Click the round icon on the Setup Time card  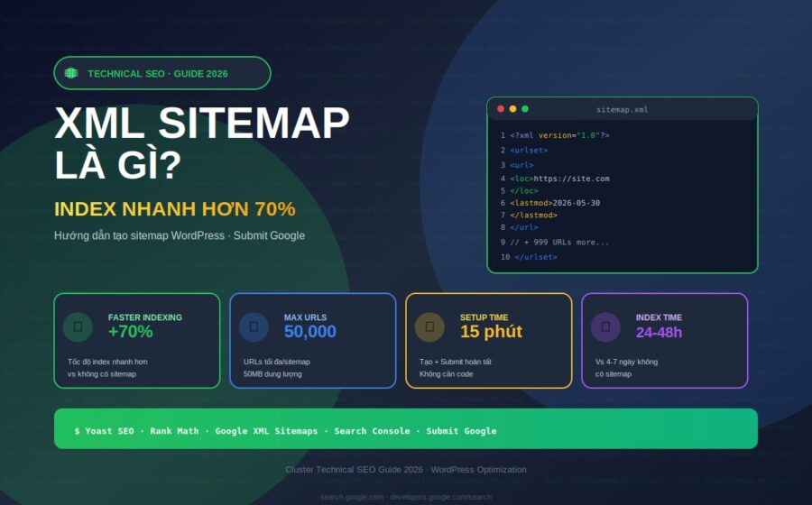click(x=429, y=326)
